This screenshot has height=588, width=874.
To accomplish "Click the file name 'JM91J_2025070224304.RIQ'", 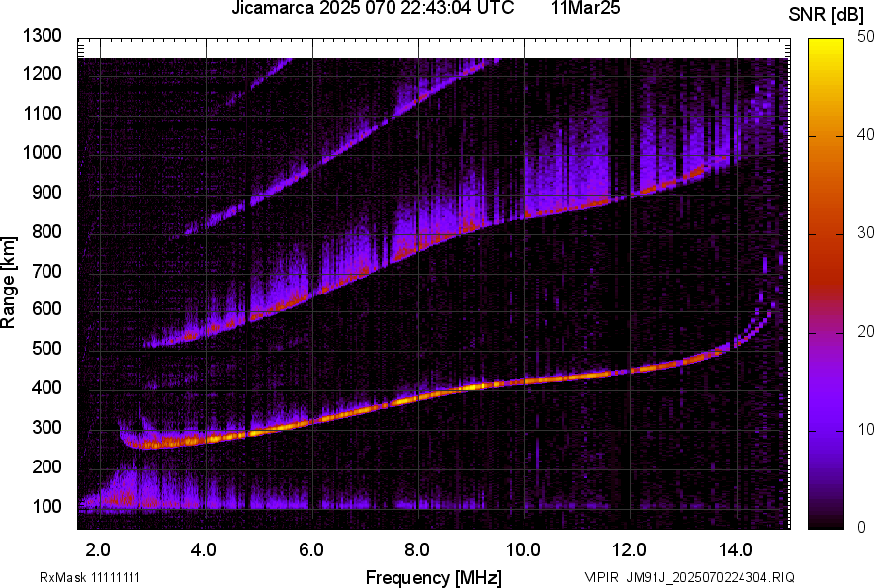I will [x=710, y=577].
